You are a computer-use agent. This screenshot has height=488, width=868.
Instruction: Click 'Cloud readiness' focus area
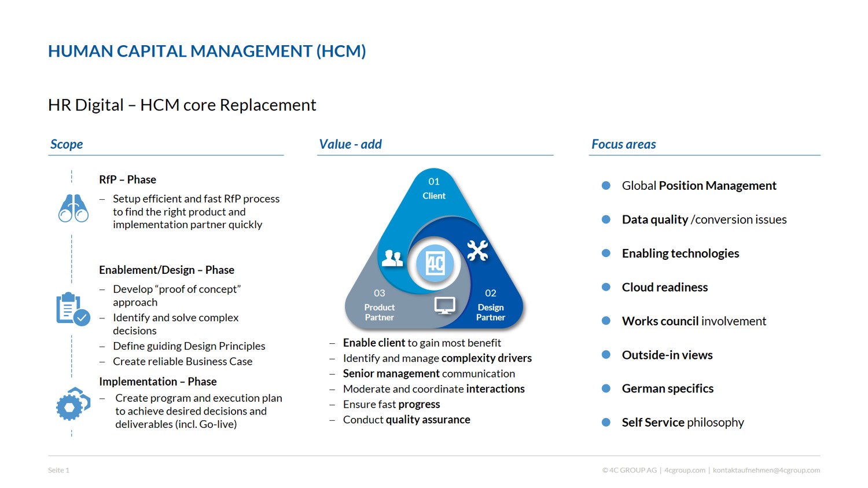[x=664, y=287]
